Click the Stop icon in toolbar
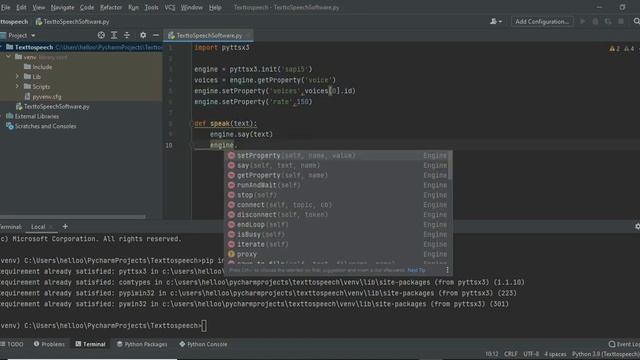This screenshot has height=360, width=640. click(x=621, y=22)
